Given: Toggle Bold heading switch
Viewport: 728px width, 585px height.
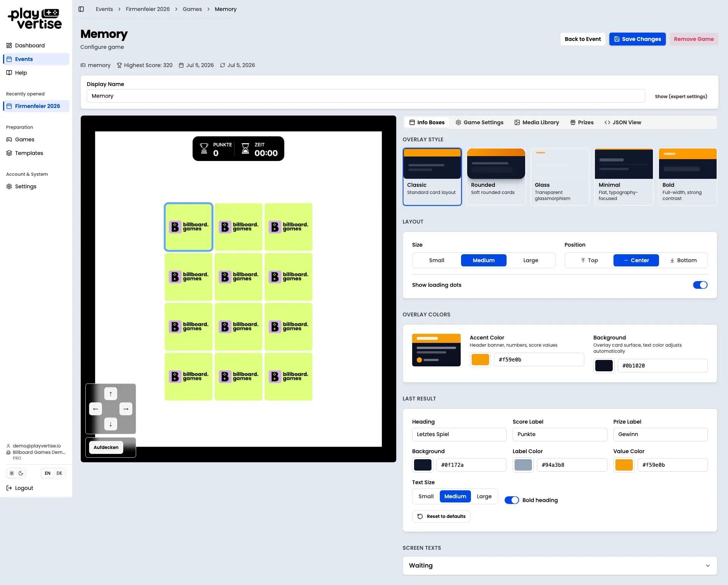Looking at the screenshot, I should tap(511, 500).
